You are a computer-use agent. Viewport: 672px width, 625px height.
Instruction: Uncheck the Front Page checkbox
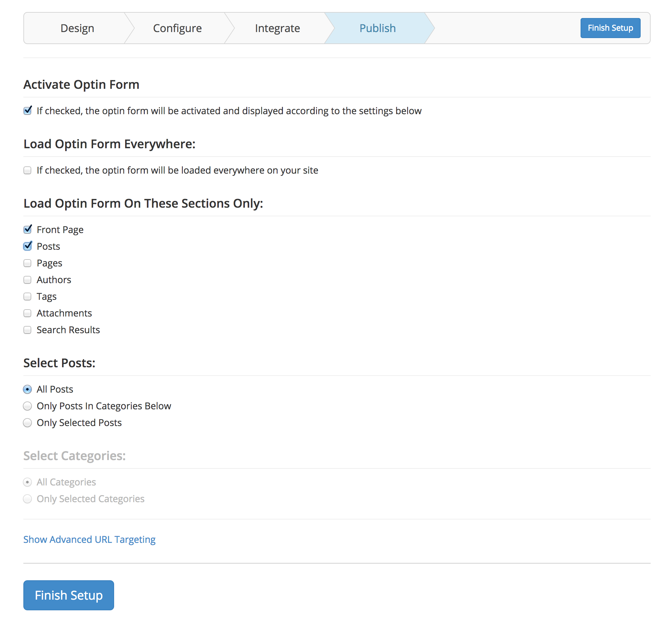tap(28, 230)
